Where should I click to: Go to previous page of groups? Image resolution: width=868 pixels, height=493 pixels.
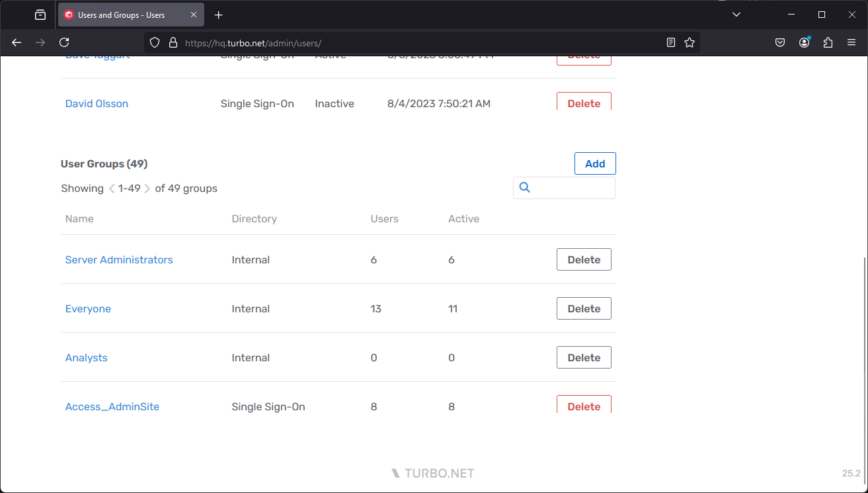pos(112,189)
